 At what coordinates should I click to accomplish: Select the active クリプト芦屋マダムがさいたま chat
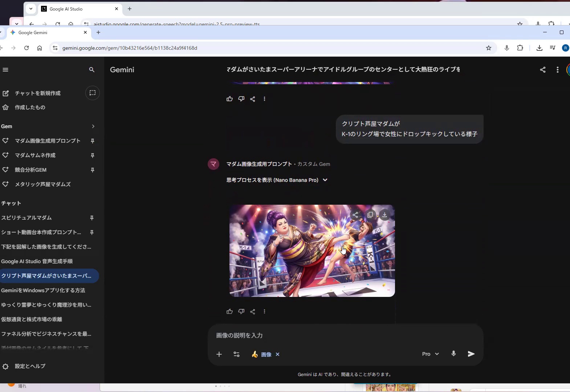[x=49, y=276]
